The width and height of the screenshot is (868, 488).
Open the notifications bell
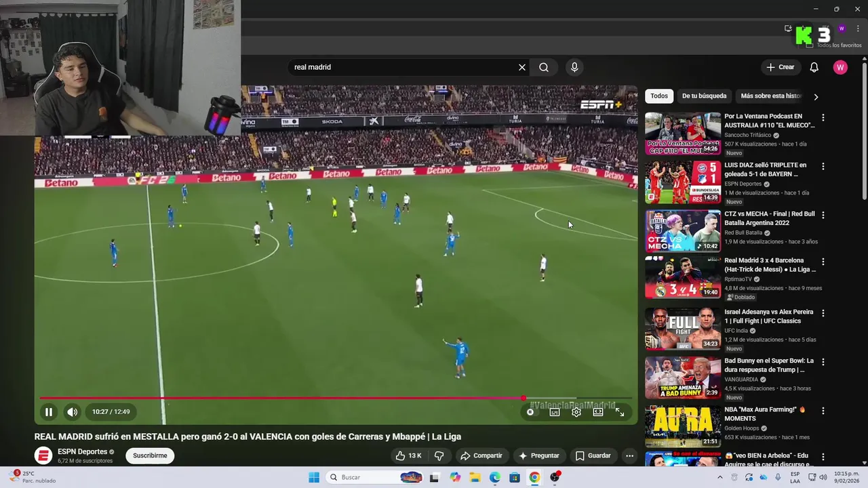pos(814,67)
